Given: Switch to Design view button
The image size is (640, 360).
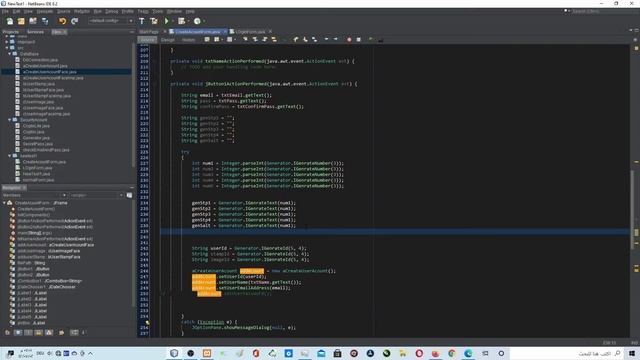Looking at the screenshot, I should tap(168, 40).
